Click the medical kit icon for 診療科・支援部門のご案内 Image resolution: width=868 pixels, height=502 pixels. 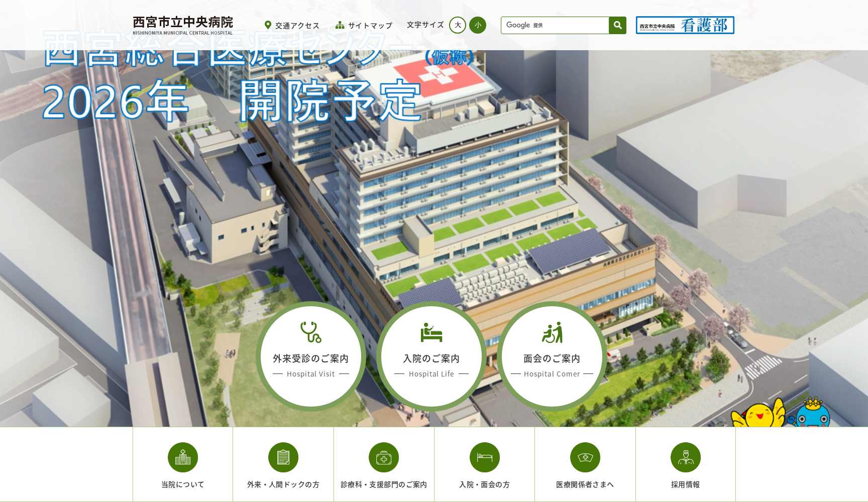pyautogui.click(x=383, y=457)
